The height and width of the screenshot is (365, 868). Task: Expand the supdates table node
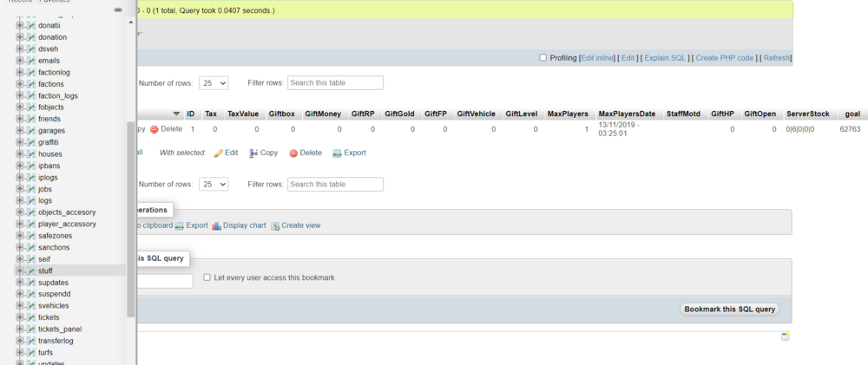20,282
